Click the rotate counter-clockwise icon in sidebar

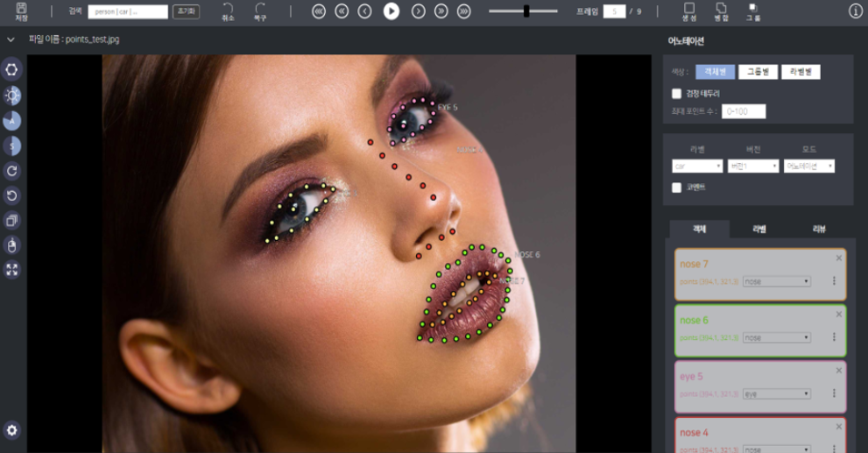pyautogui.click(x=11, y=195)
